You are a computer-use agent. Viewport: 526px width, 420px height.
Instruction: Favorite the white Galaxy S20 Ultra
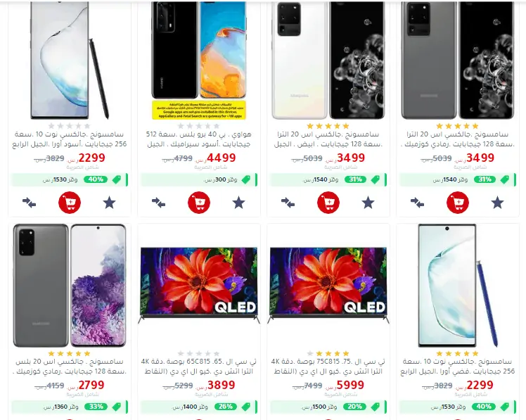coord(368,203)
